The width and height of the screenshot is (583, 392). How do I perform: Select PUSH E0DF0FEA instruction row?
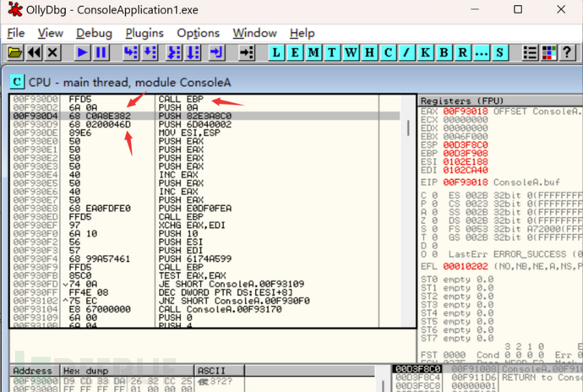coord(204,209)
